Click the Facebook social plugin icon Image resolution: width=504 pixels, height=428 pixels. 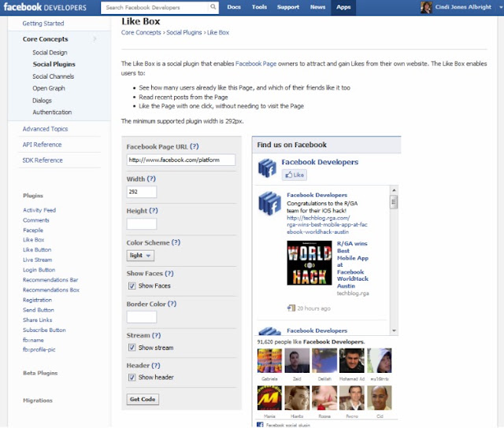tap(260, 425)
